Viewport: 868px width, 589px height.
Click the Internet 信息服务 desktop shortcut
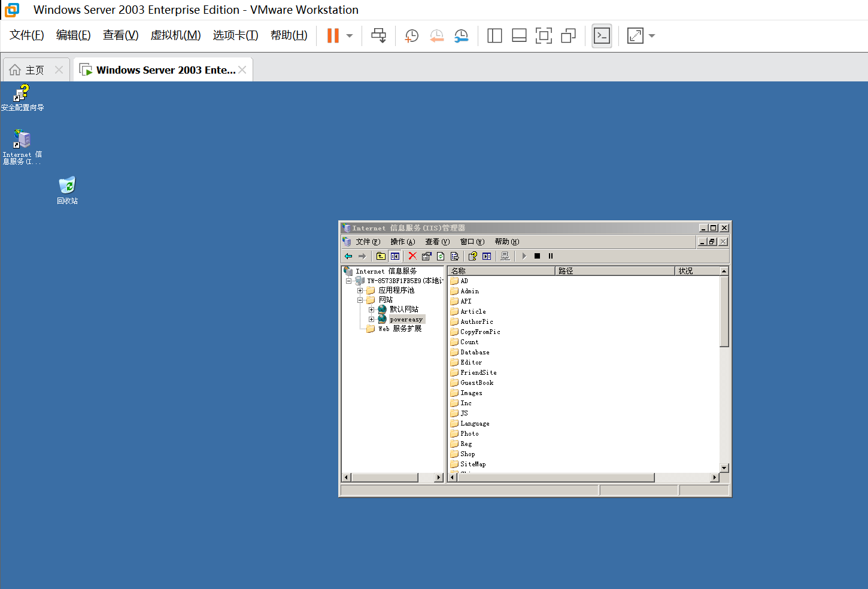(x=22, y=147)
